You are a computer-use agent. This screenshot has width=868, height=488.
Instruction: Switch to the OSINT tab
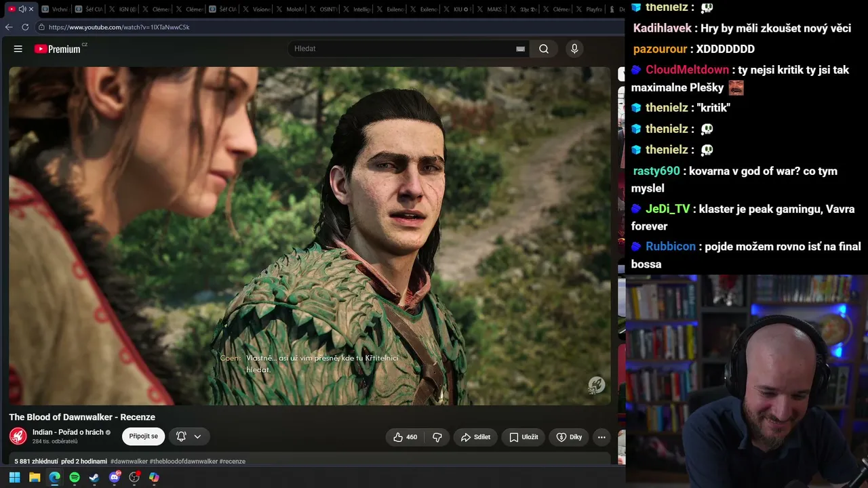pyautogui.click(x=321, y=9)
